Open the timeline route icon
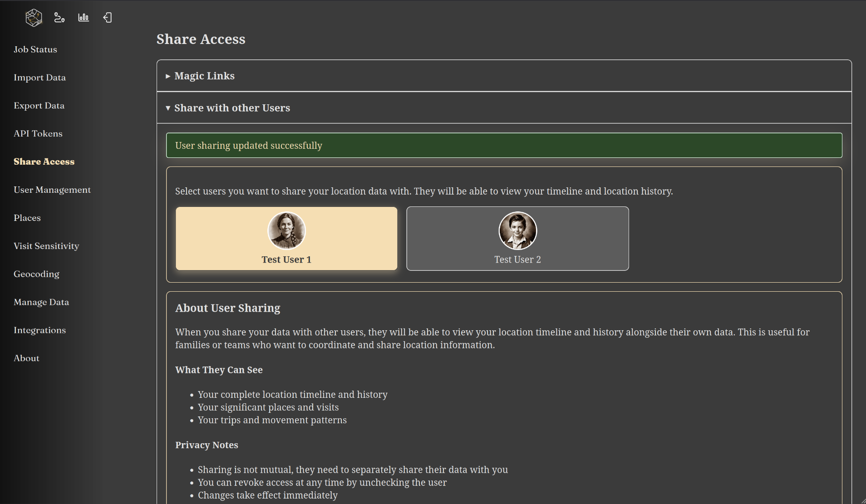This screenshot has height=504, width=866. [59, 18]
